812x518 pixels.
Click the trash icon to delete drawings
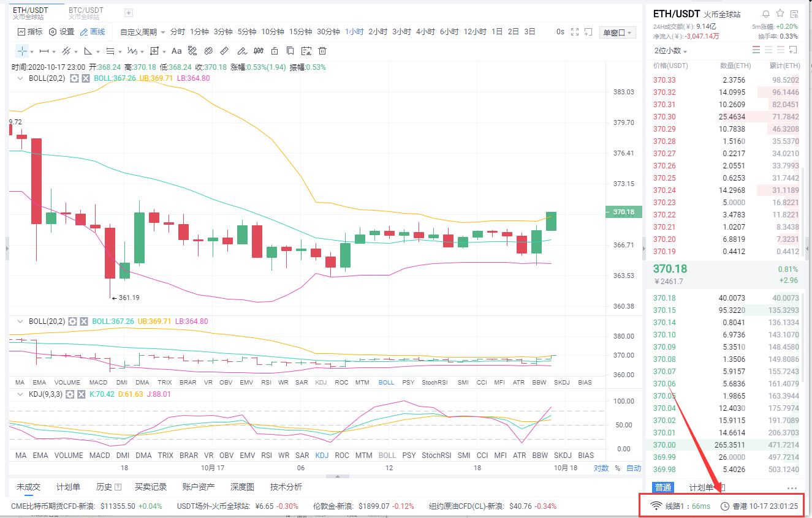pos(322,51)
